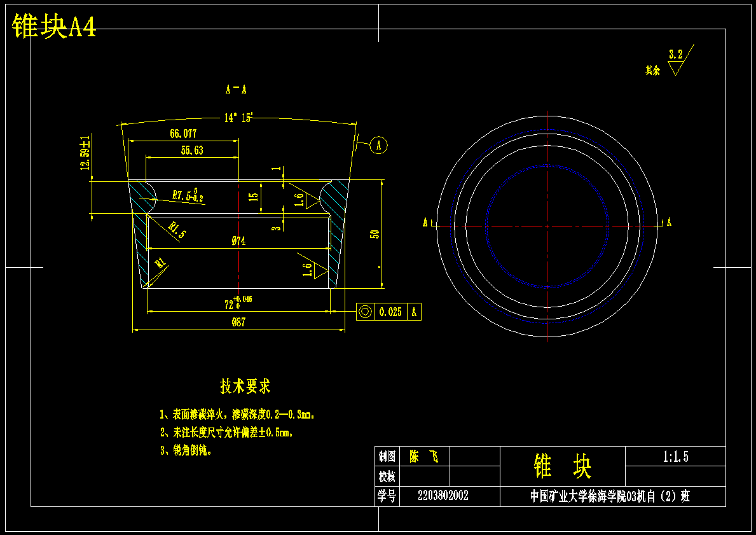Screen dimensions: 756x535
Task: Select requirement line "3、锐角倒钝"
Action: pos(186,450)
